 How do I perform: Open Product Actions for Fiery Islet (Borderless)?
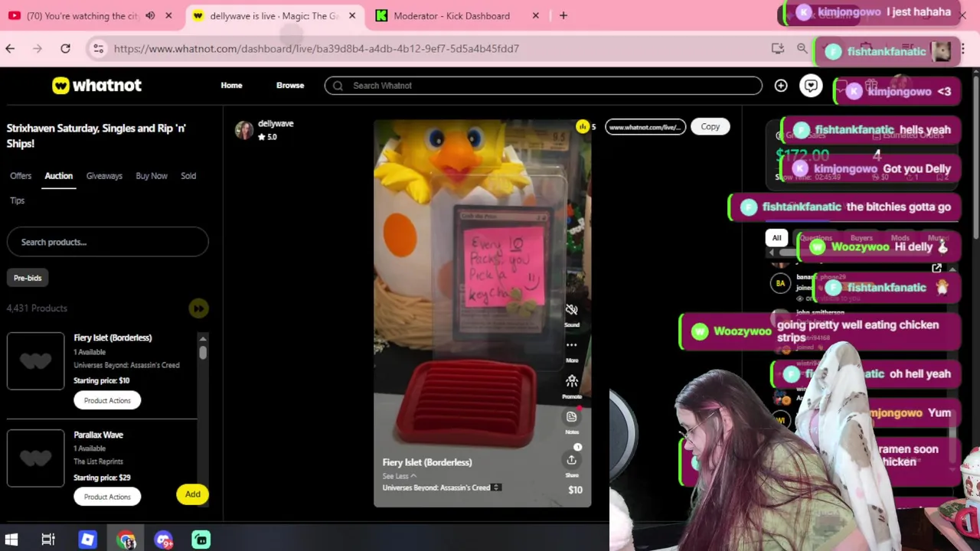(107, 400)
